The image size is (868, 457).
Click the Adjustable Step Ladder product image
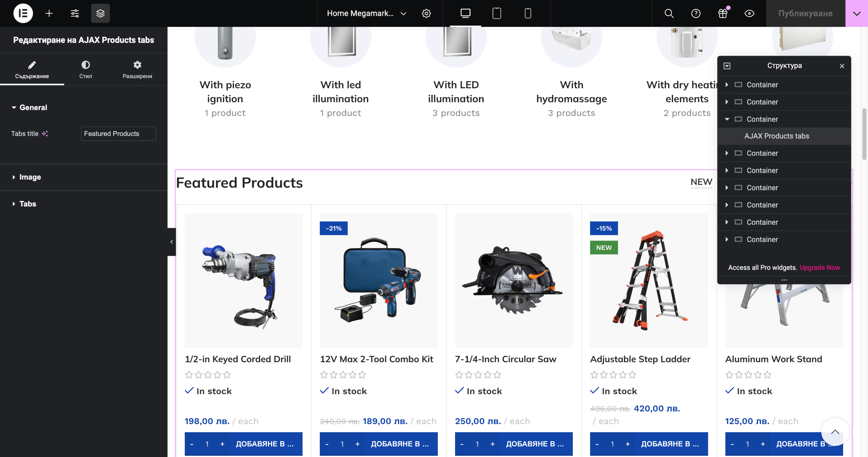(649, 280)
